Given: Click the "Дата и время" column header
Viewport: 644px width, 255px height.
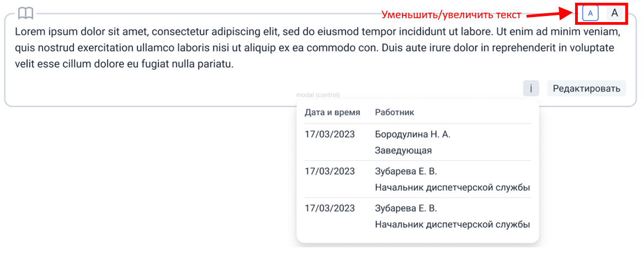Looking at the screenshot, I should tap(332, 112).
